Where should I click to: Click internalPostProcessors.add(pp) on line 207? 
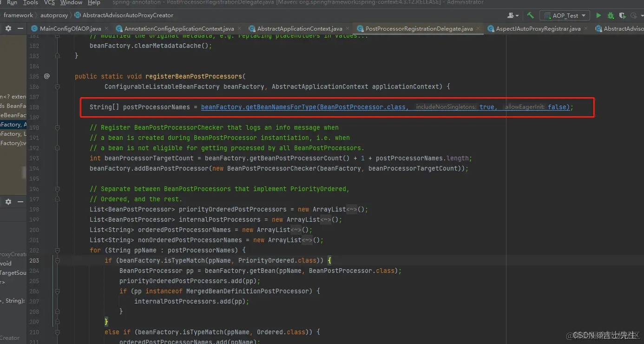click(x=190, y=302)
